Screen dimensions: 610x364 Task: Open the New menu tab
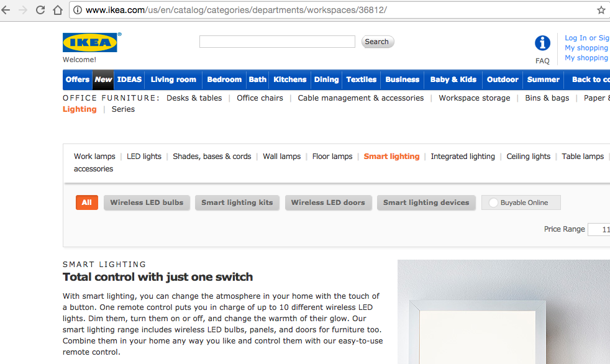(x=103, y=80)
